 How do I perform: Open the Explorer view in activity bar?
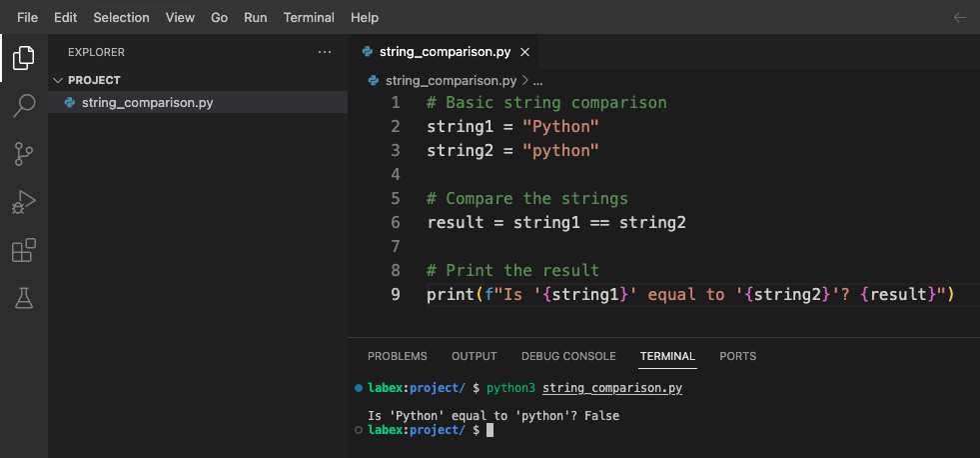(23, 58)
